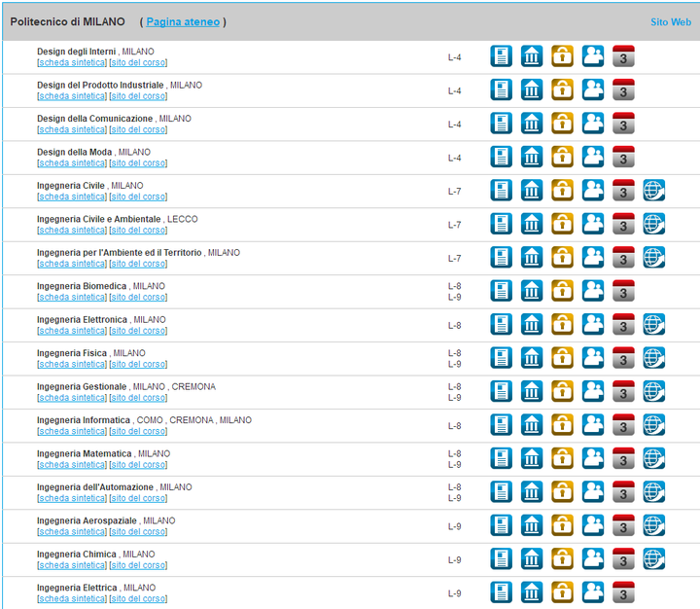Click padlock icon for Design della Comunicazione
The height and width of the screenshot is (609, 700).
pos(563,124)
